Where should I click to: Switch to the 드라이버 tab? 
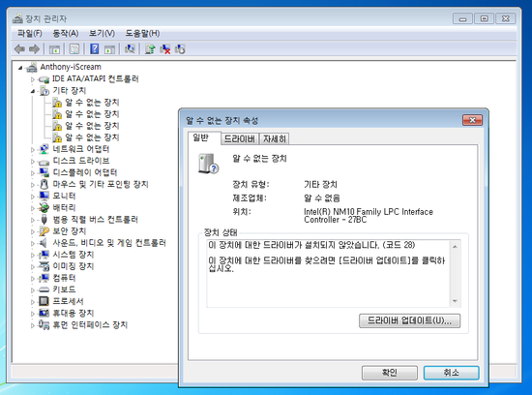coord(240,138)
